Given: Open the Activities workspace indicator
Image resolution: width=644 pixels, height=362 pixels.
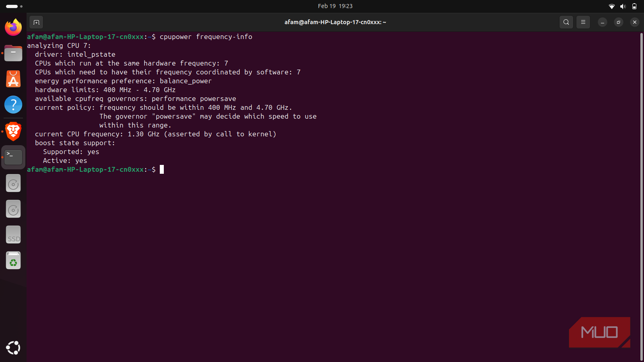Looking at the screenshot, I should point(14,6).
